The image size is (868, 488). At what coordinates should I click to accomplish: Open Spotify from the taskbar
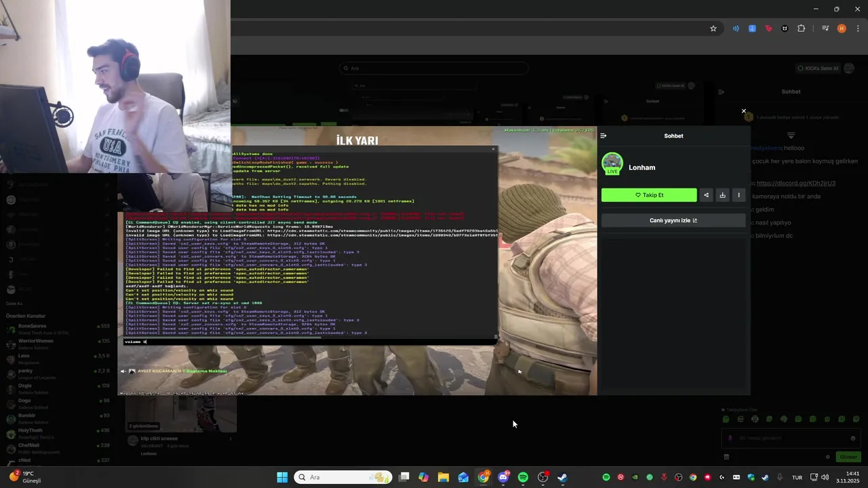click(x=523, y=477)
